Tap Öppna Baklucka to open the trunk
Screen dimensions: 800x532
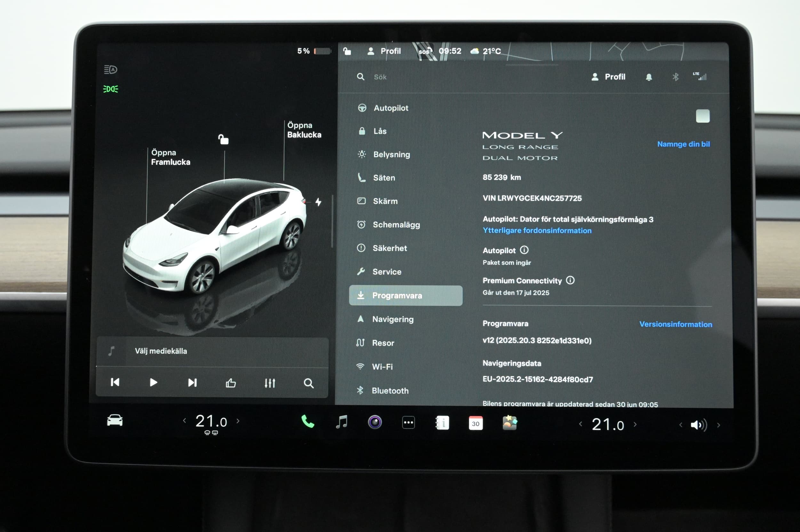tap(304, 130)
